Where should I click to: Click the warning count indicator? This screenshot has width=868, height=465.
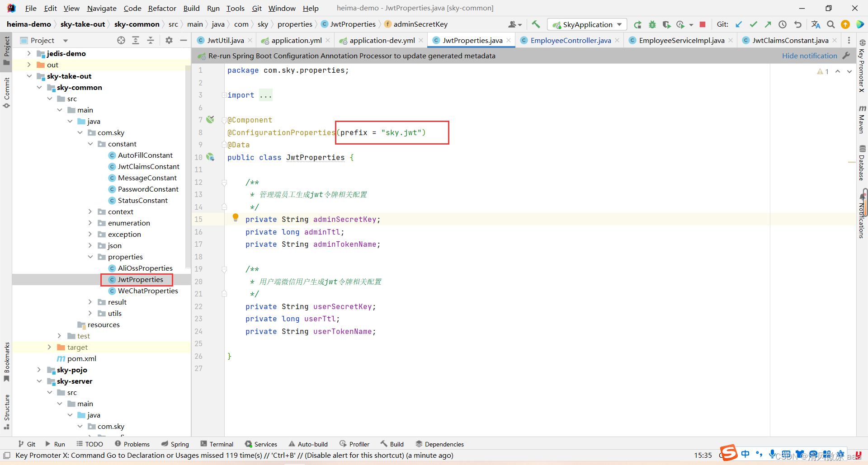(x=823, y=71)
